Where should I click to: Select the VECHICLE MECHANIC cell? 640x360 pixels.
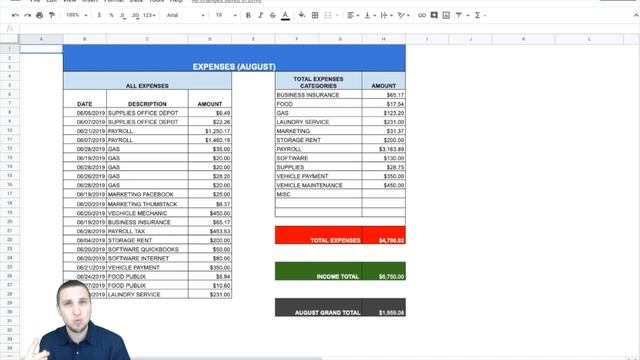coord(147,213)
